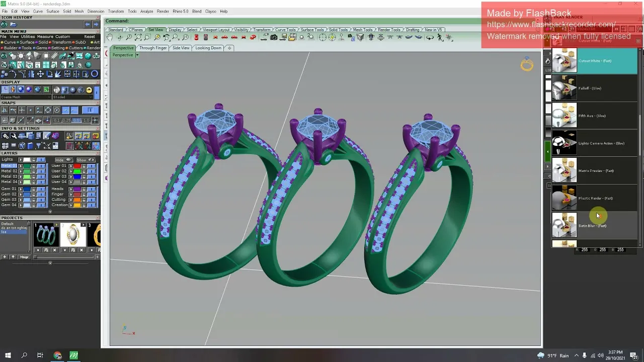Click the Reset button in the Main Menu

(x=90, y=37)
